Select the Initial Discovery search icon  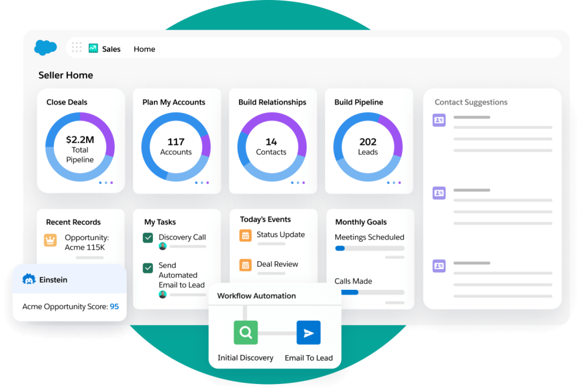tap(246, 332)
